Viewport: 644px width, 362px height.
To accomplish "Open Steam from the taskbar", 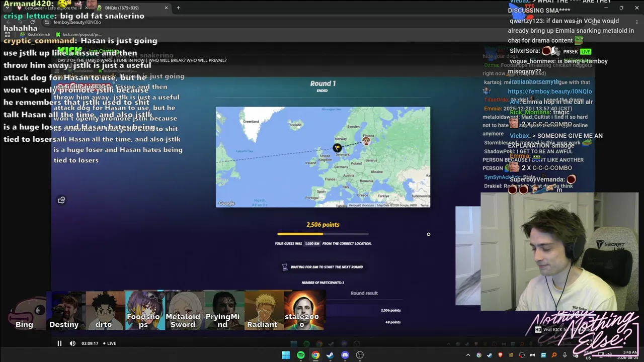I will (x=330, y=355).
